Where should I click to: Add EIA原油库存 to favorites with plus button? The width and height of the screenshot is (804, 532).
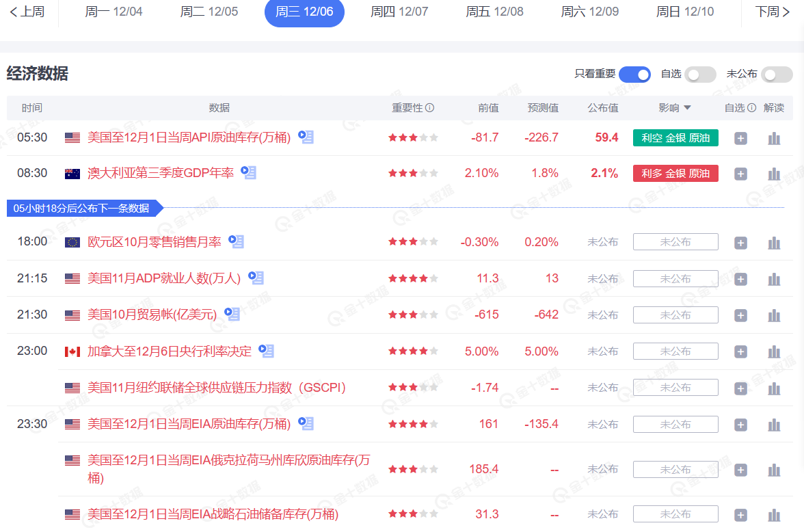(740, 424)
